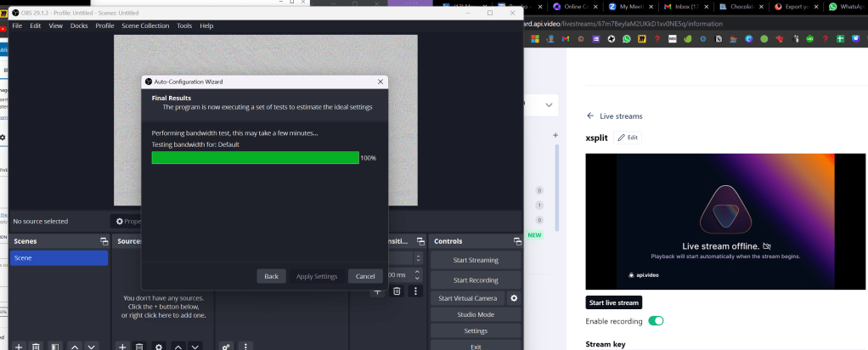Remove transition using trash icon
868x350 pixels.
coord(397,291)
